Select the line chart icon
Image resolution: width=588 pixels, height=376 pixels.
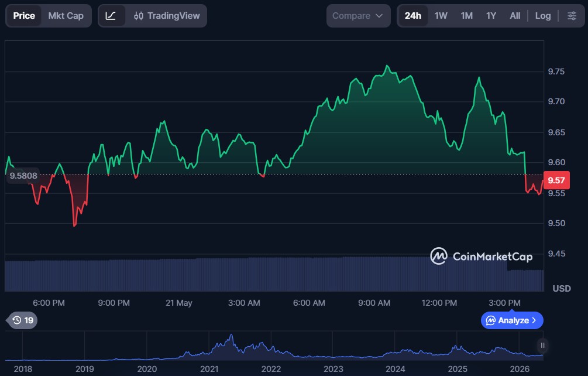point(111,16)
